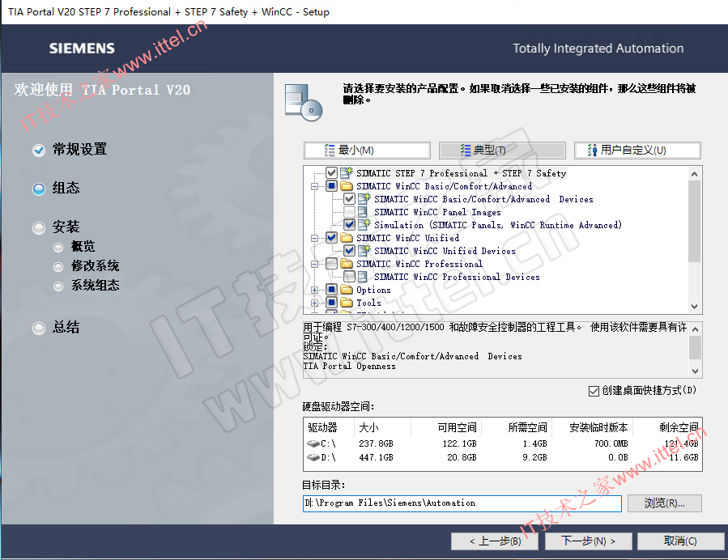The height and width of the screenshot is (560, 728).
Task: Toggle WinCC Basic/Comfort/Advanced folder checkbox
Action: click(x=331, y=186)
